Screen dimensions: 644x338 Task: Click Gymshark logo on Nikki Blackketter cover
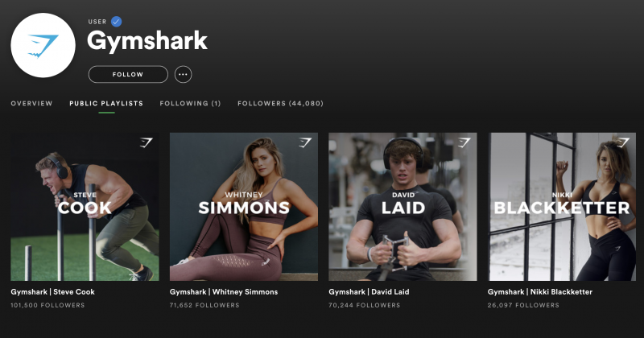(x=622, y=142)
